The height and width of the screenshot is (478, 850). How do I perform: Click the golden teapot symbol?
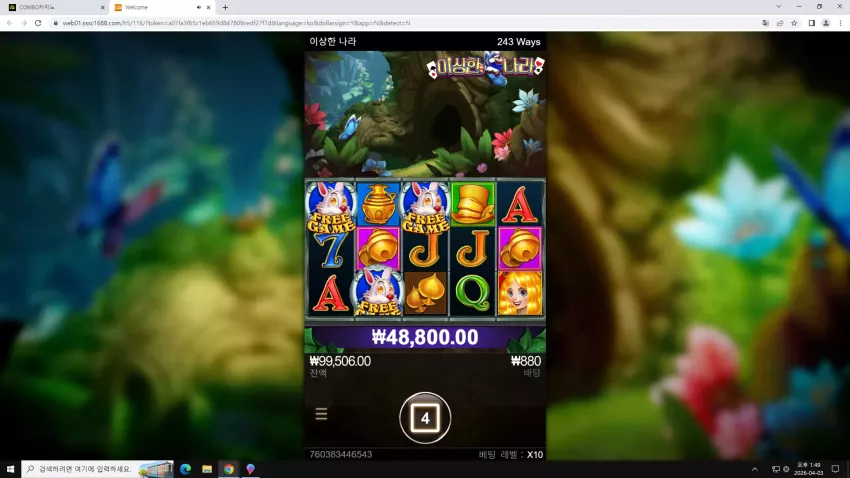(x=378, y=204)
